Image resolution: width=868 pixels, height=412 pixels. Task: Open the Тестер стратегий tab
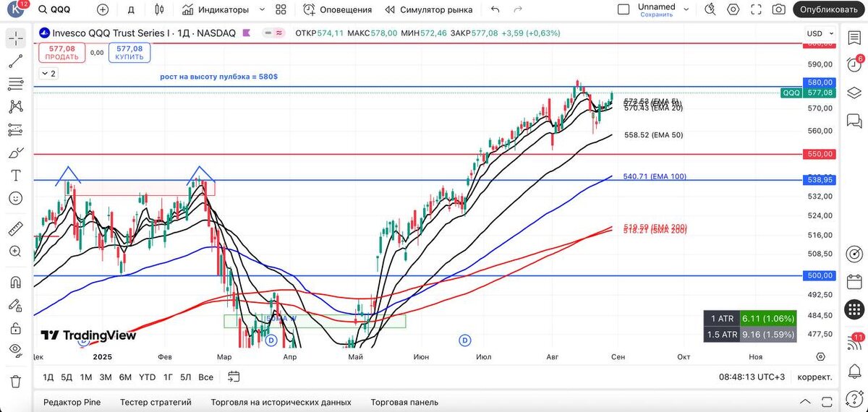pos(156,402)
